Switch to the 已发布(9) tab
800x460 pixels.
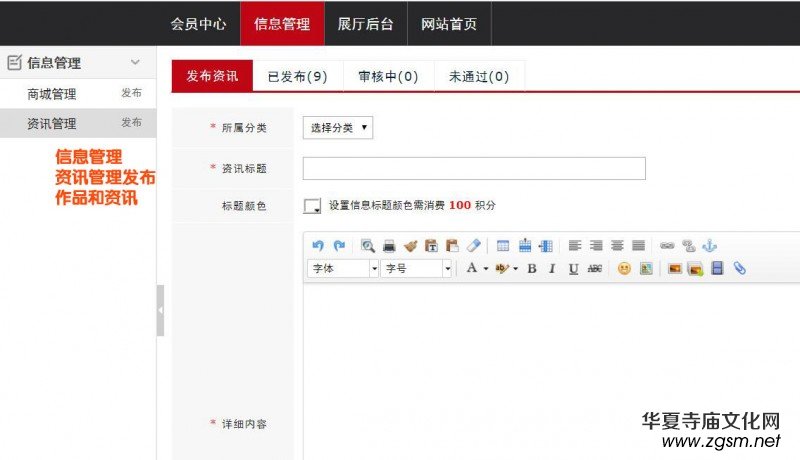[x=297, y=77]
